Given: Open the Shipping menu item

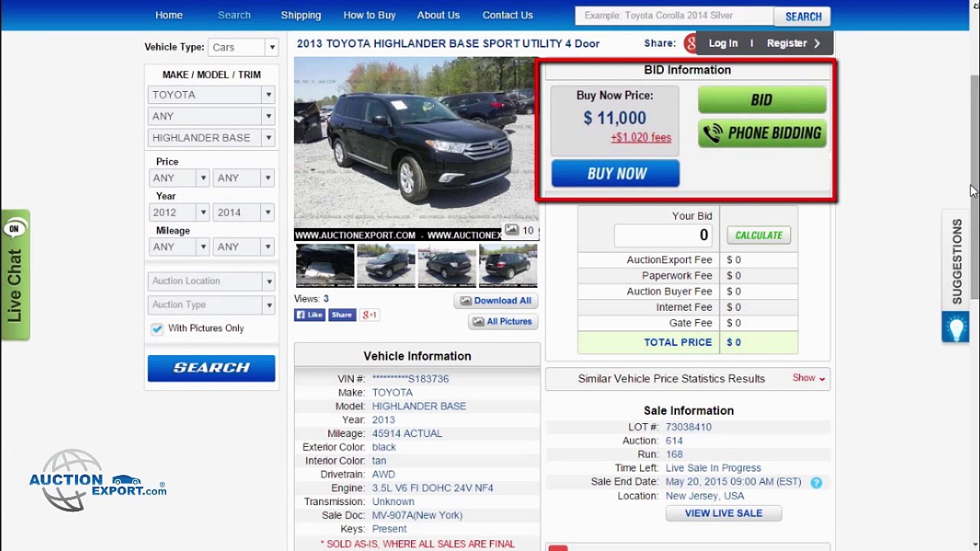Looking at the screenshot, I should 301,15.
